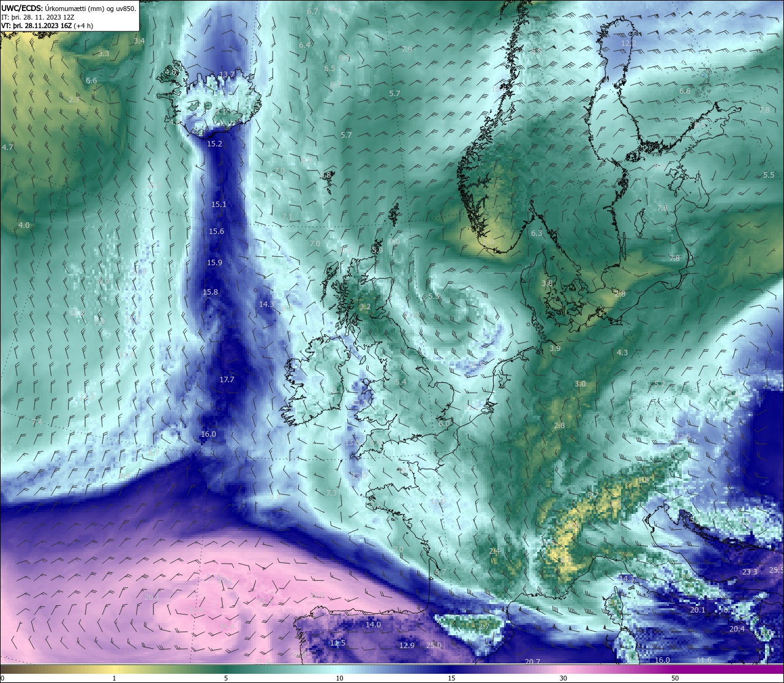Click the colorbar tick label 10
The width and height of the screenshot is (784, 683).
pos(339,678)
